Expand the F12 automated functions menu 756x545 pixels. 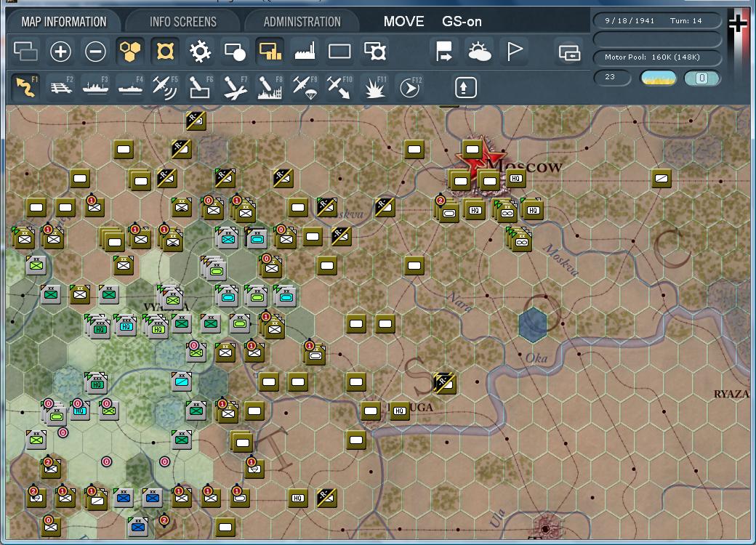409,87
